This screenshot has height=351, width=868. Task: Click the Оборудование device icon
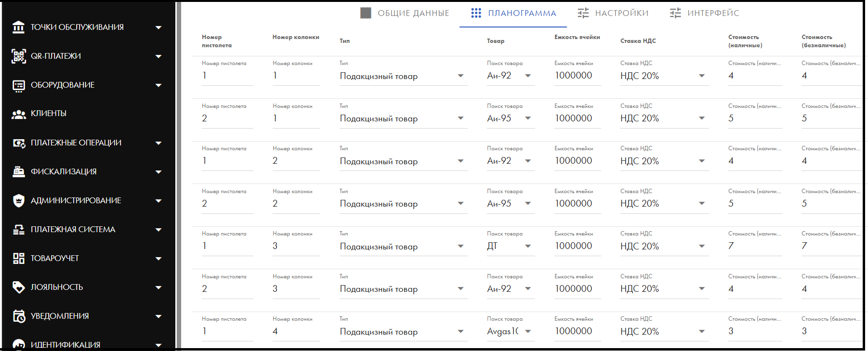click(x=18, y=85)
